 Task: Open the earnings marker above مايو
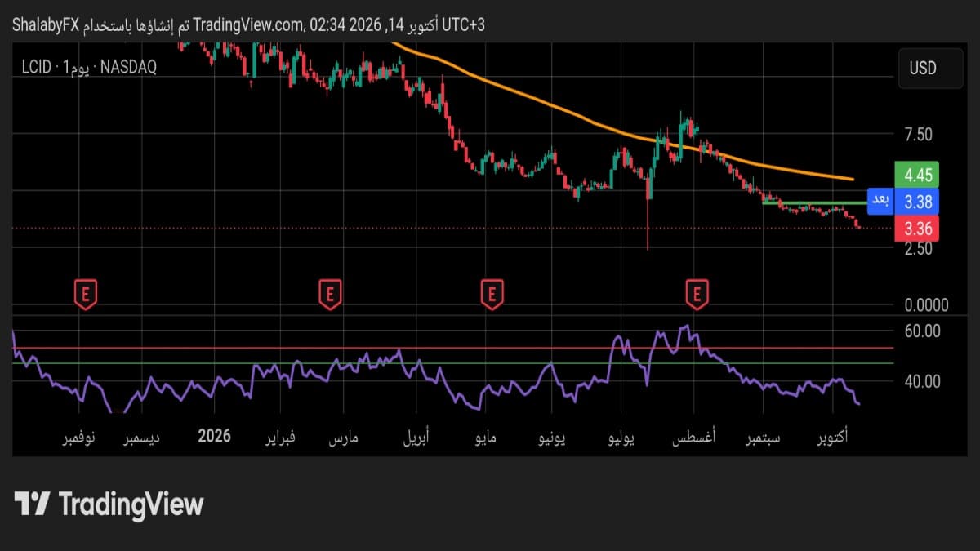tap(492, 294)
